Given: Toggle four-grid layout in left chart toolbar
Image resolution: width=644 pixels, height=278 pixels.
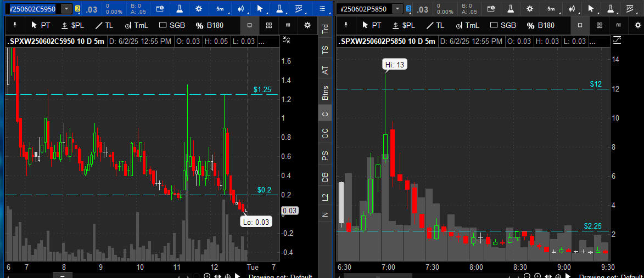Looking at the screenshot, I should [x=268, y=25].
